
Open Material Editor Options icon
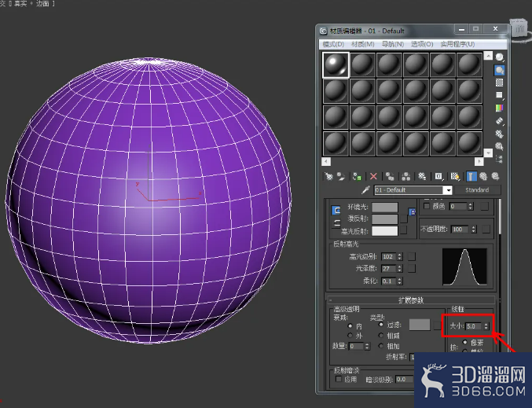tap(500, 134)
